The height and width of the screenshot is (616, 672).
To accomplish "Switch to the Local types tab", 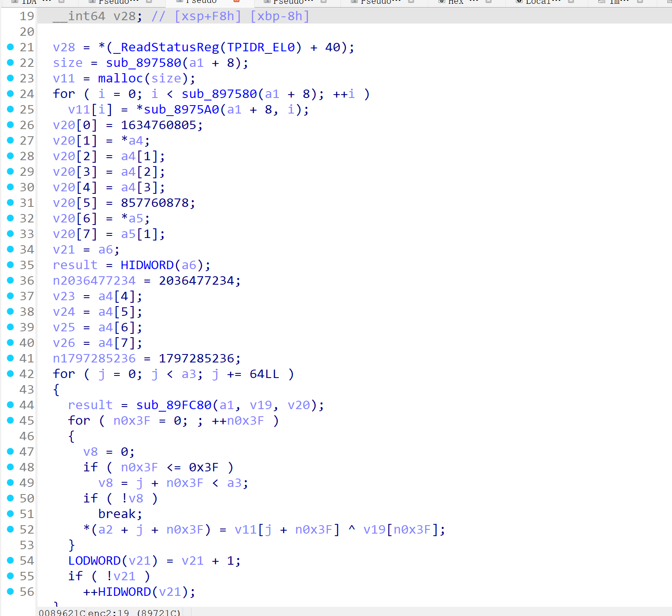I will 537,2.
